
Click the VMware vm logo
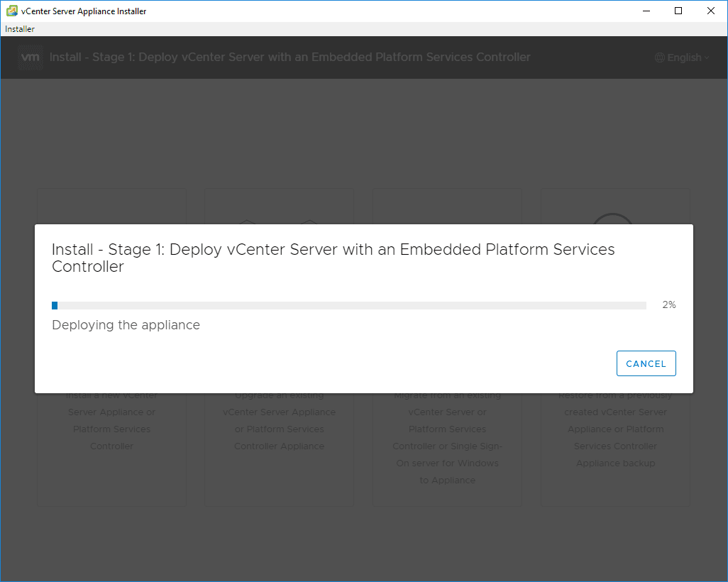coord(31,57)
